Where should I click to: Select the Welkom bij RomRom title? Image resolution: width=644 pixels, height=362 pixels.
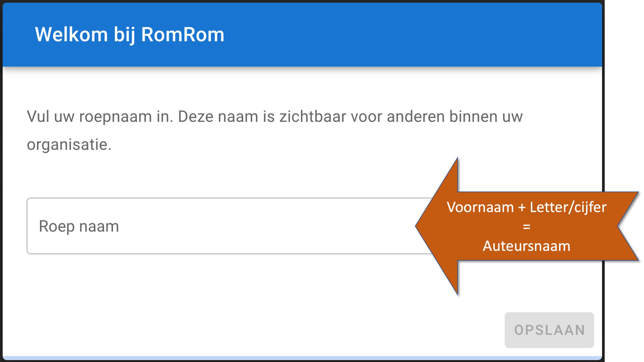tap(129, 35)
